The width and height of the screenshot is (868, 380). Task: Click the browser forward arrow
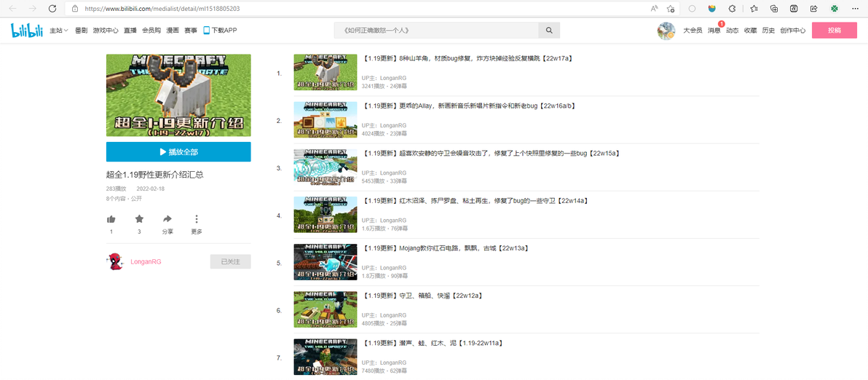(x=33, y=8)
